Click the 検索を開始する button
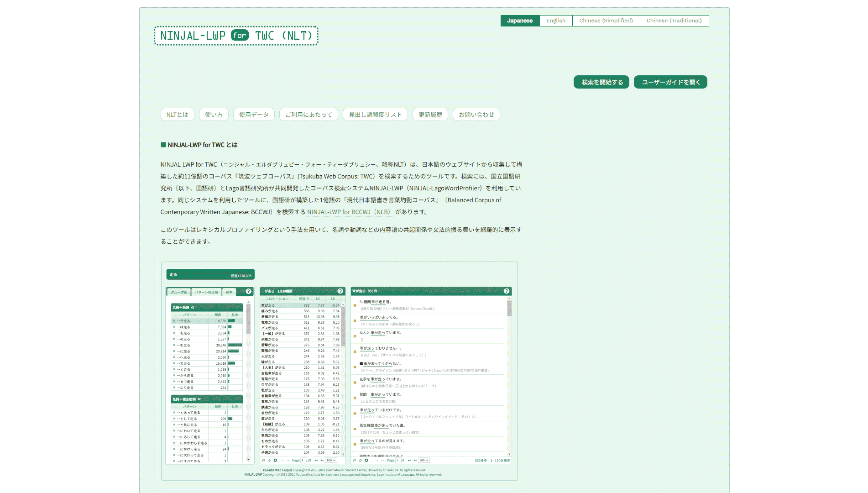The width and height of the screenshot is (868, 493). (x=601, y=82)
